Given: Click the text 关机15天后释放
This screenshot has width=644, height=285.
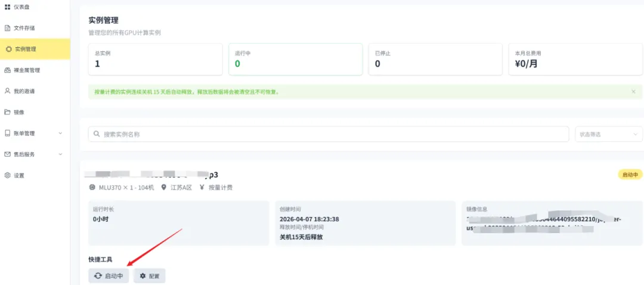Looking at the screenshot, I should [x=301, y=237].
